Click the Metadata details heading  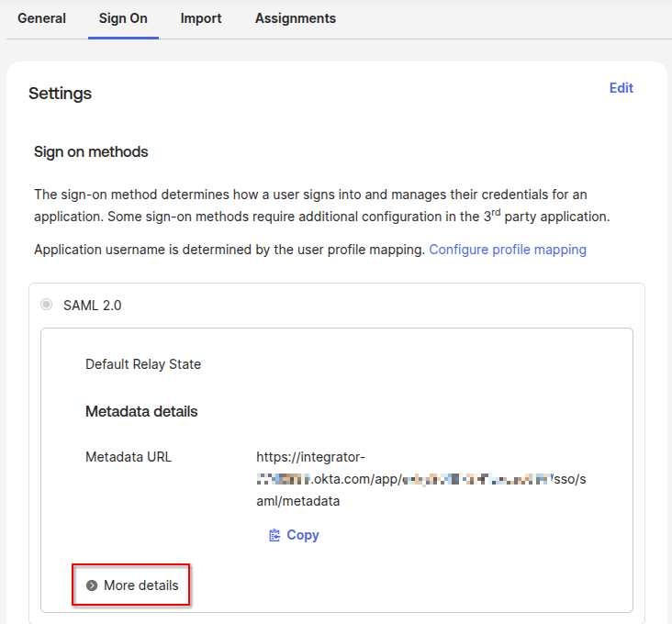point(141,411)
